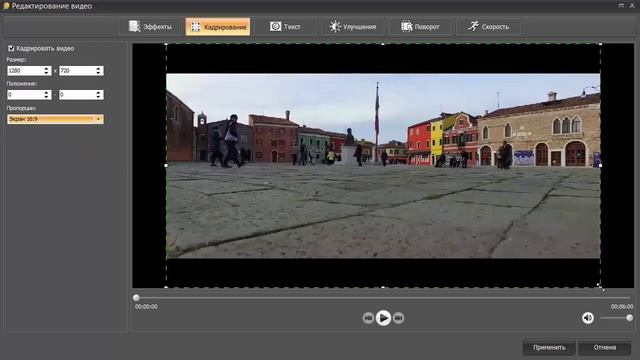Apply changes with Применить button
640x360 pixels.
549,347
